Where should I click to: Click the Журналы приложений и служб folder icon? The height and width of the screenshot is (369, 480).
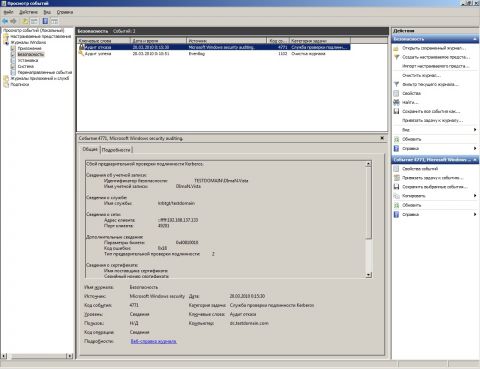[6, 78]
